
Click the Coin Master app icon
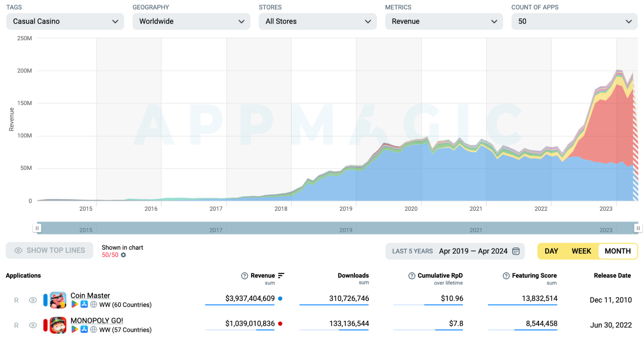(x=58, y=300)
